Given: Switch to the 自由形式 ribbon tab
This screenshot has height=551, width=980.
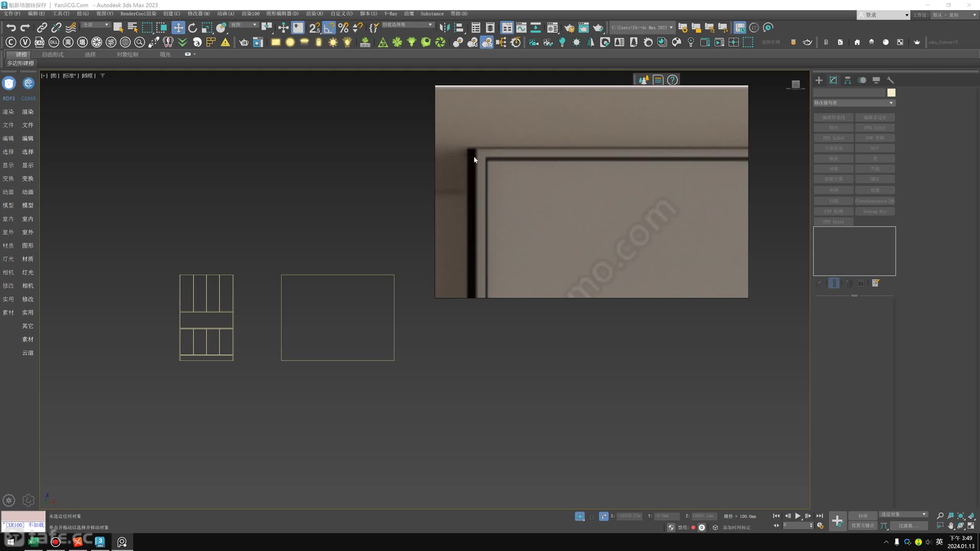Looking at the screenshot, I should click(53, 54).
